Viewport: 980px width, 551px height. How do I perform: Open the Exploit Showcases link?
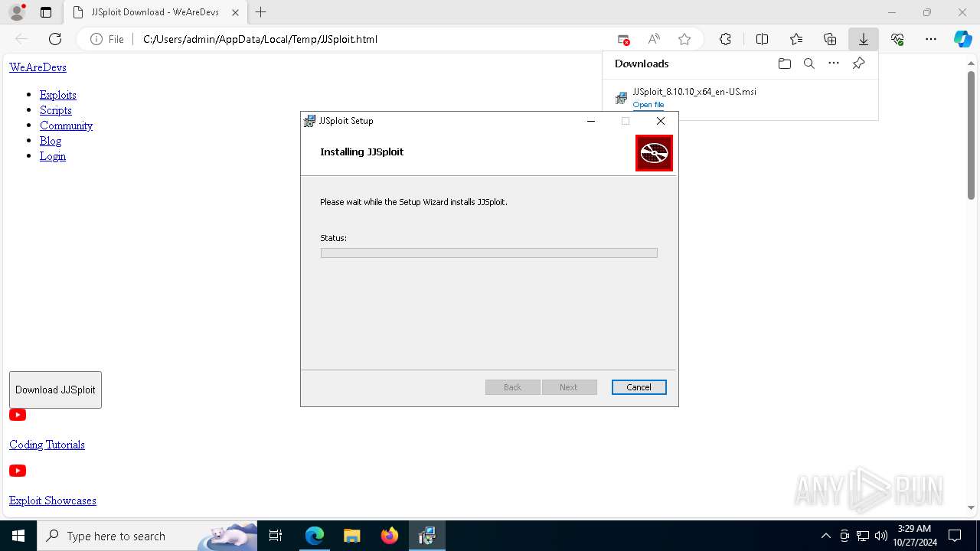(53, 500)
